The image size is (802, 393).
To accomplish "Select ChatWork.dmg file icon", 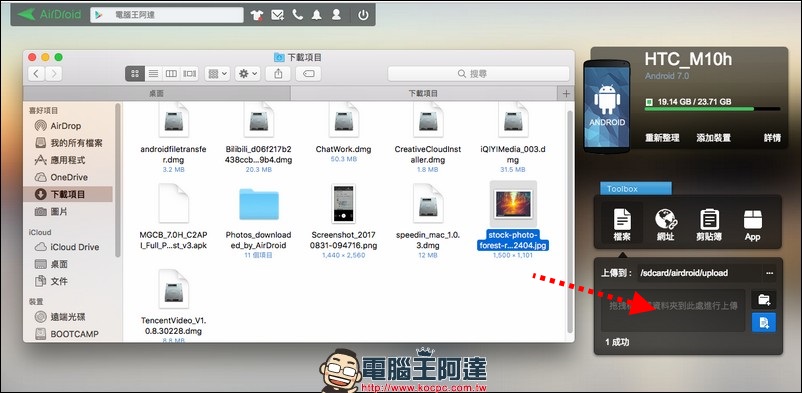I will (343, 120).
